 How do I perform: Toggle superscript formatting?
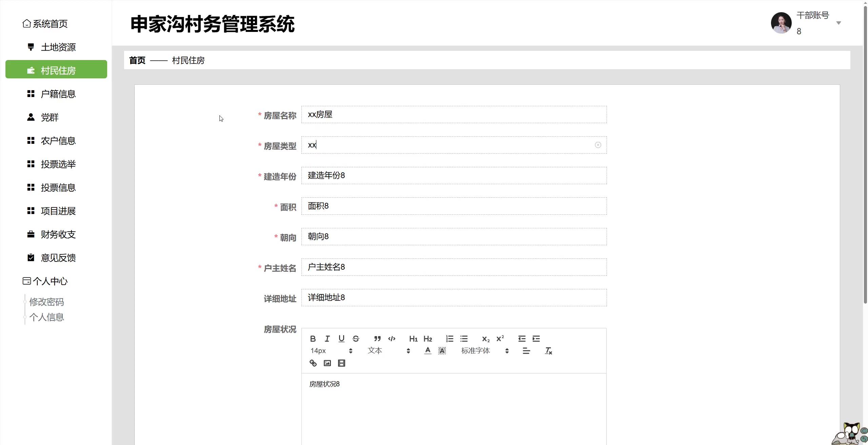[x=500, y=338]
